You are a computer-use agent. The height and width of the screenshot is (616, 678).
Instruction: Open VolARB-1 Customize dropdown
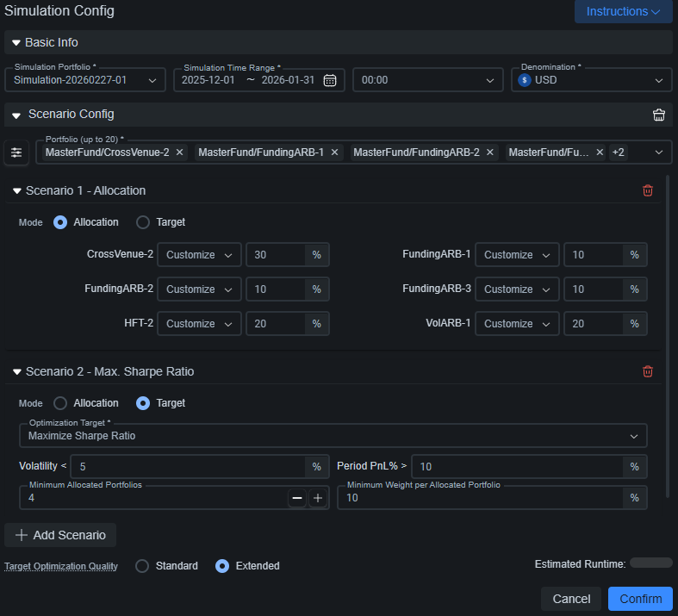[x=517, y=324]
